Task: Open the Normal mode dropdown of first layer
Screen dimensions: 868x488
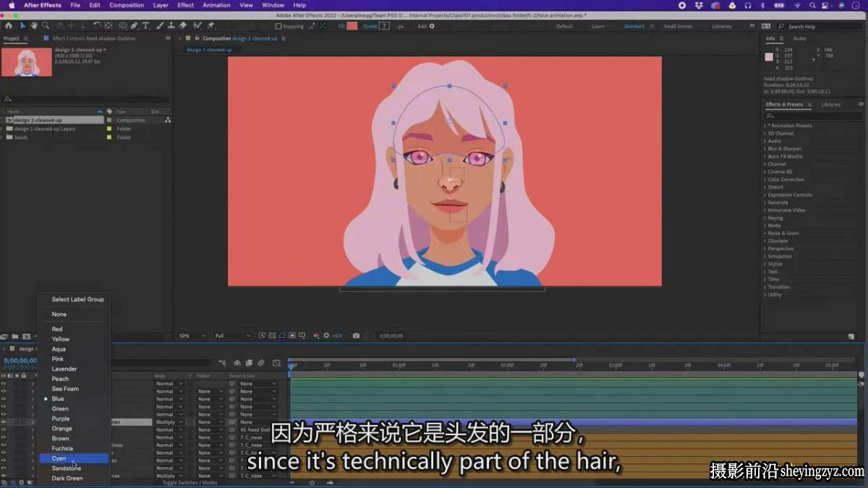Action: coord(169,384)
